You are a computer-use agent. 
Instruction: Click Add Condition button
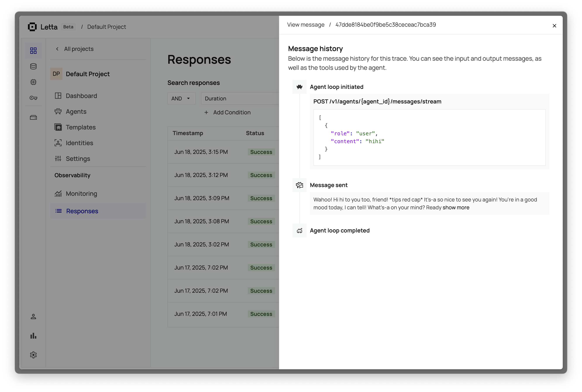[x=227, y=112]
